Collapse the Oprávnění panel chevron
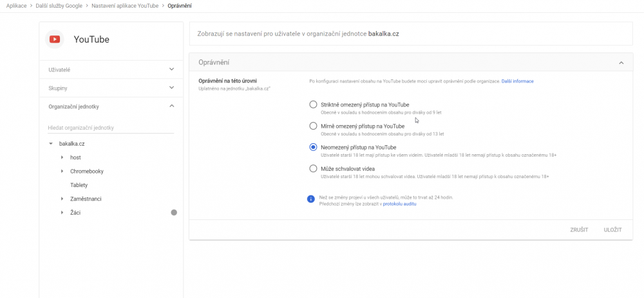644x298 pixels. point(621,63)
